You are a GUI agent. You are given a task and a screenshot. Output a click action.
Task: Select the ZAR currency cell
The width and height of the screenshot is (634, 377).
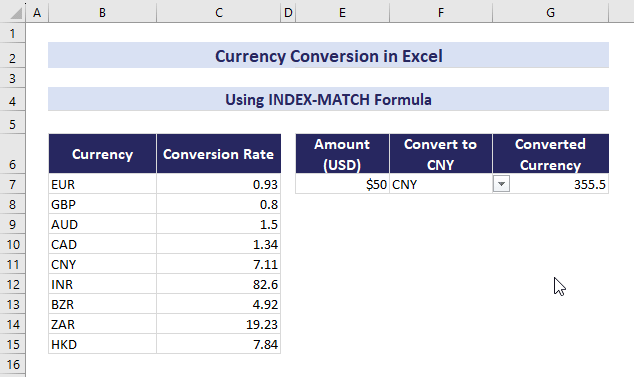click(x=102, y=324)
